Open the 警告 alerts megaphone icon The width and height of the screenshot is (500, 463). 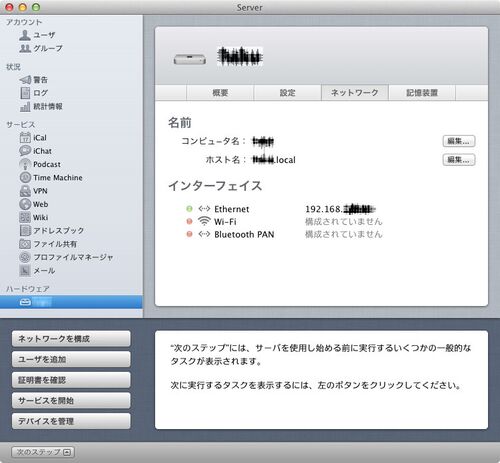coord(25,80)
